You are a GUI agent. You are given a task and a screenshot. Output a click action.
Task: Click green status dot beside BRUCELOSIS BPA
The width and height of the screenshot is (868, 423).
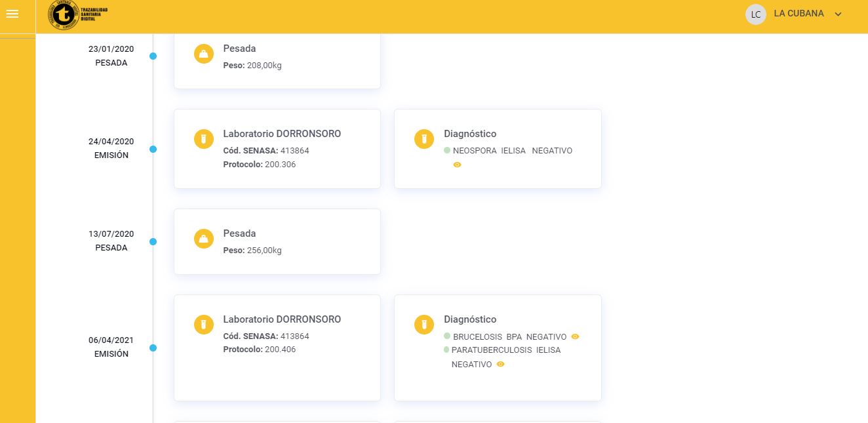[x=447, y=336]
